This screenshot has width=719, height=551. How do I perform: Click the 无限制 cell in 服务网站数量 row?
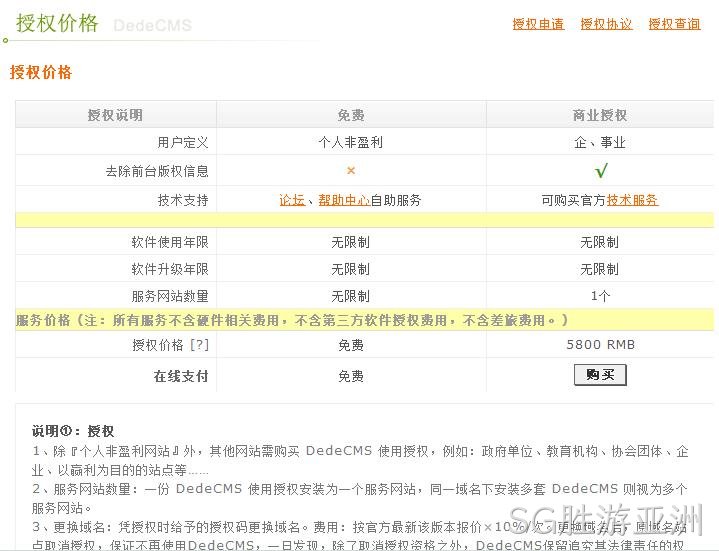351,296
